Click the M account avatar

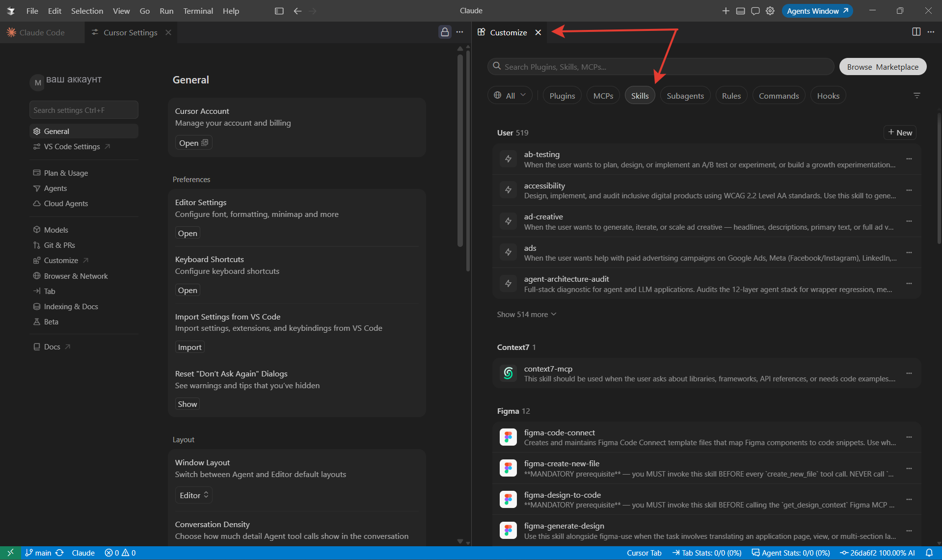[x=38, y=83]
